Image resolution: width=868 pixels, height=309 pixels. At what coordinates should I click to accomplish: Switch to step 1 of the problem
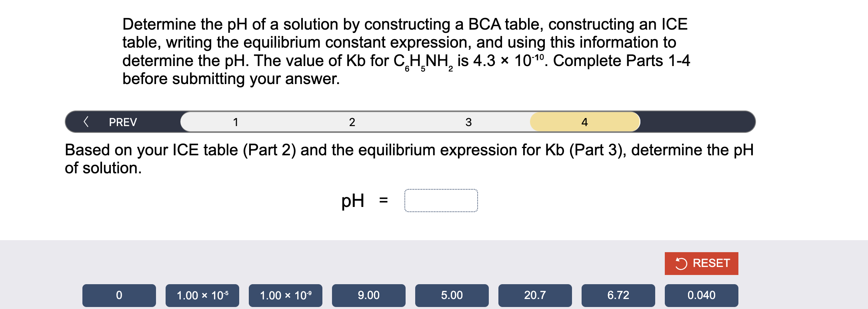pos(236,122)
